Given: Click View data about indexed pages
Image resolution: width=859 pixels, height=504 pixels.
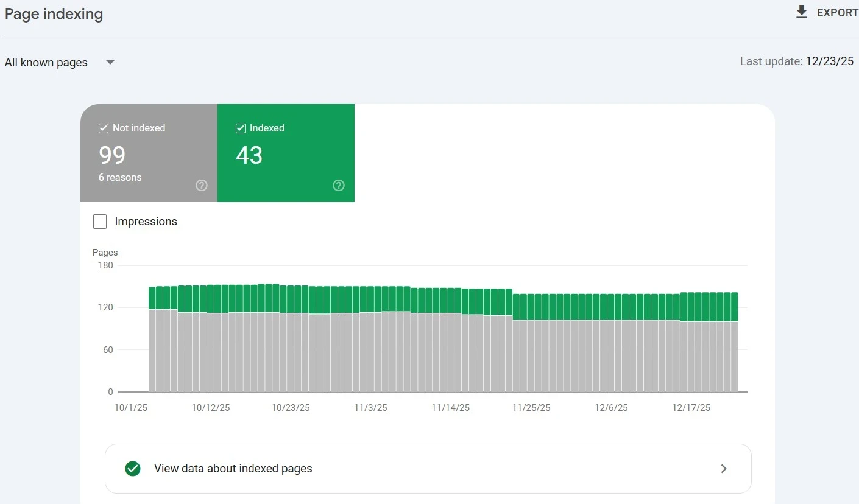Looking at the screenshot, I should coord(234,469).
